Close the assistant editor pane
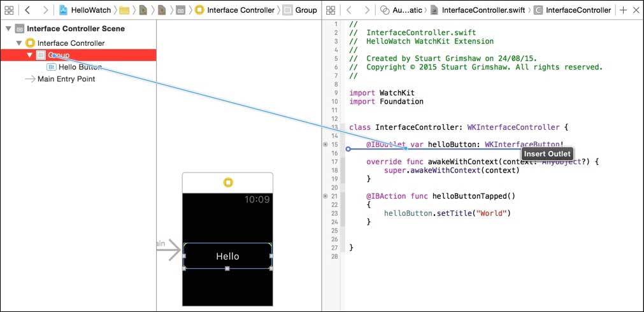The width and height of the screenshot is (644, 312). click(x=636, y=10)
